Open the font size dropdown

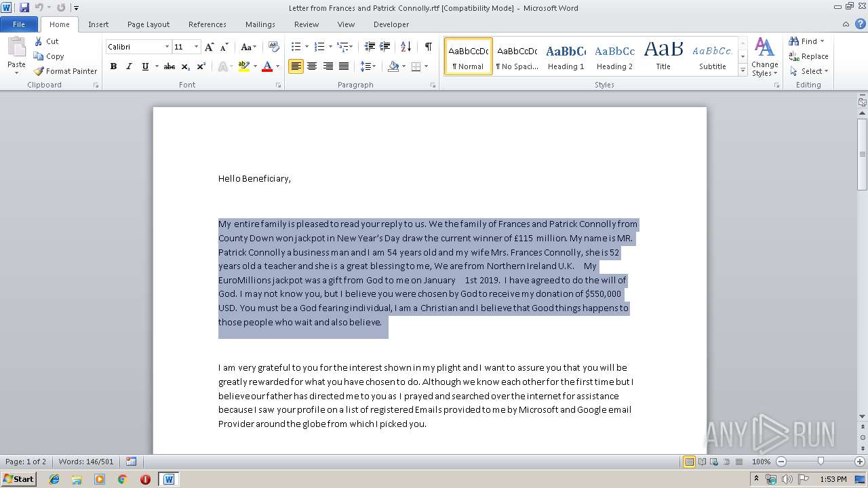[197, 47]
